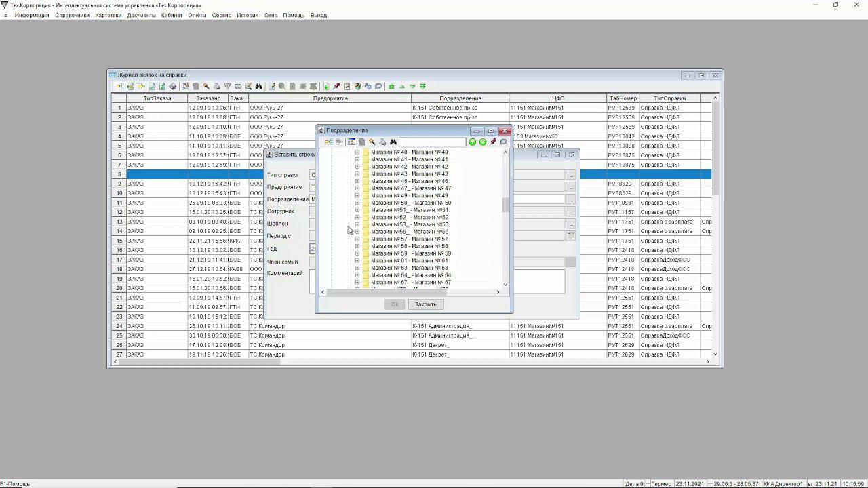Open the Отчёты menu

pyautogui.click(x=197, y=15)
